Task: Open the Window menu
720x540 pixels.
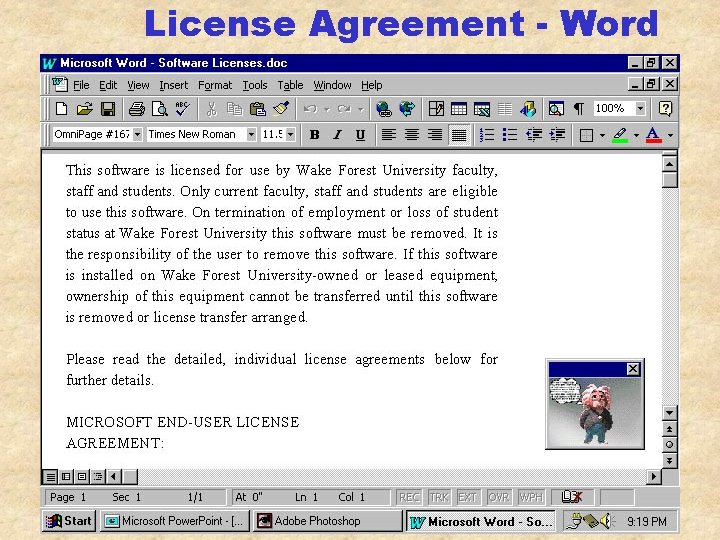Action: 332,85
